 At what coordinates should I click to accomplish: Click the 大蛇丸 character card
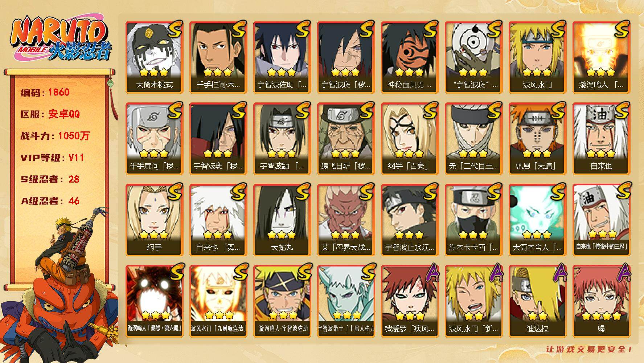(282, 220)
